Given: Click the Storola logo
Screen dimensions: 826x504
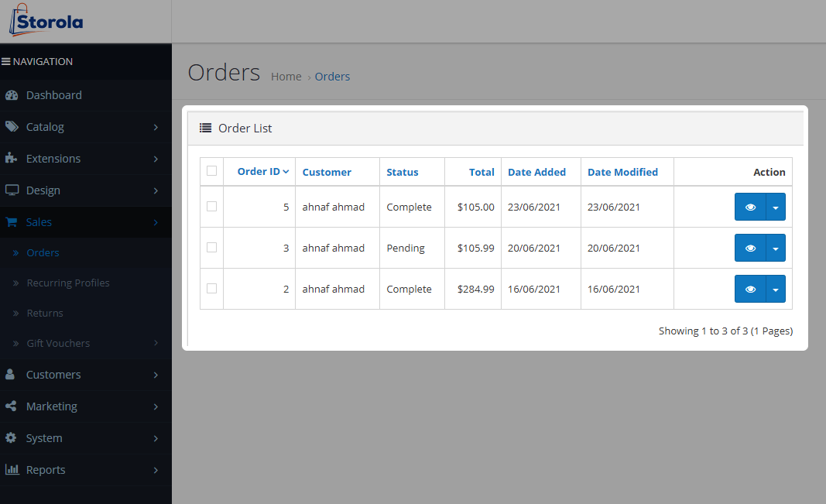Looking at the screenshot, I should [46, 21].
